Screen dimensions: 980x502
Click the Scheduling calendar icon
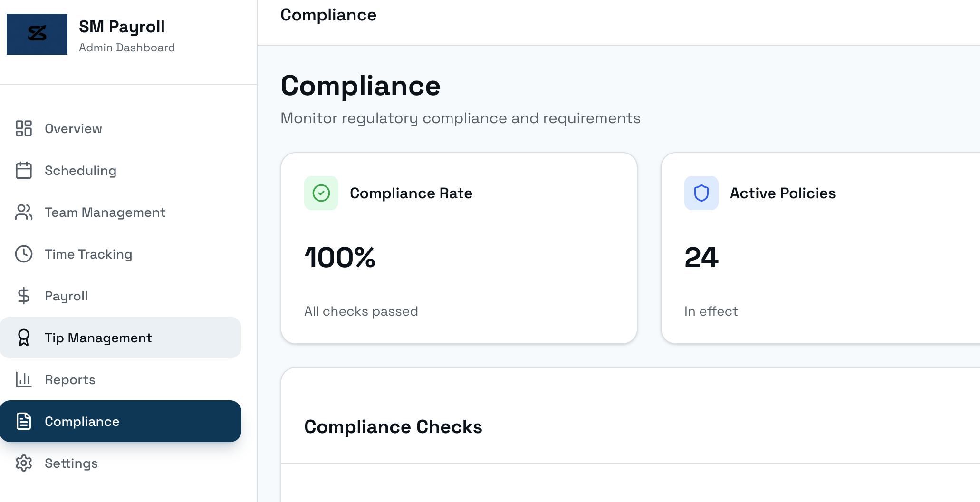(23, 170)
